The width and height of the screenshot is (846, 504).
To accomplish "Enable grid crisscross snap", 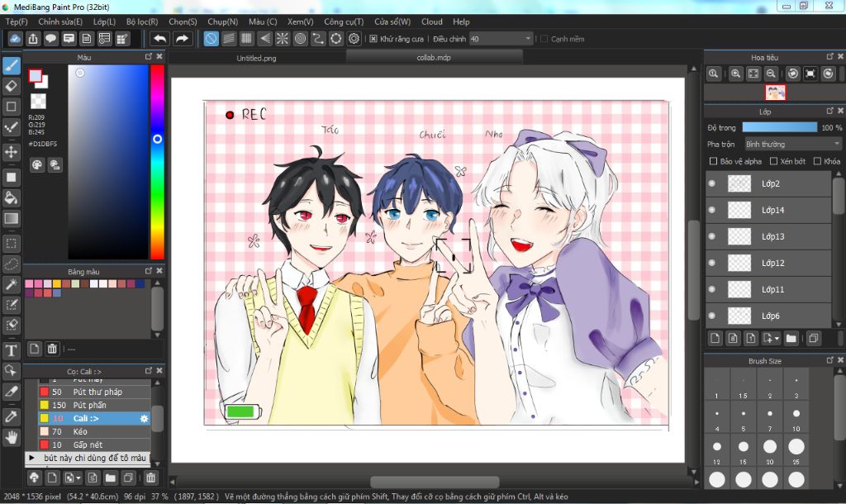I will (246, 38).
